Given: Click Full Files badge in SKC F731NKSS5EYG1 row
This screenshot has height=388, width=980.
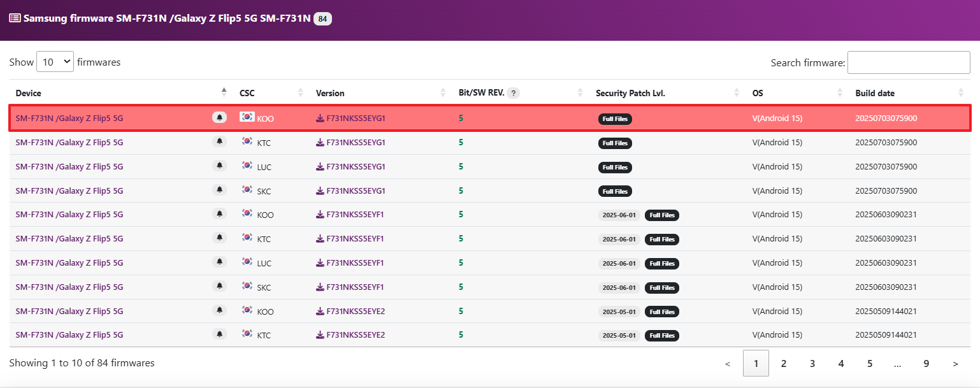Looking at the screenshot, I should (615, 191).
